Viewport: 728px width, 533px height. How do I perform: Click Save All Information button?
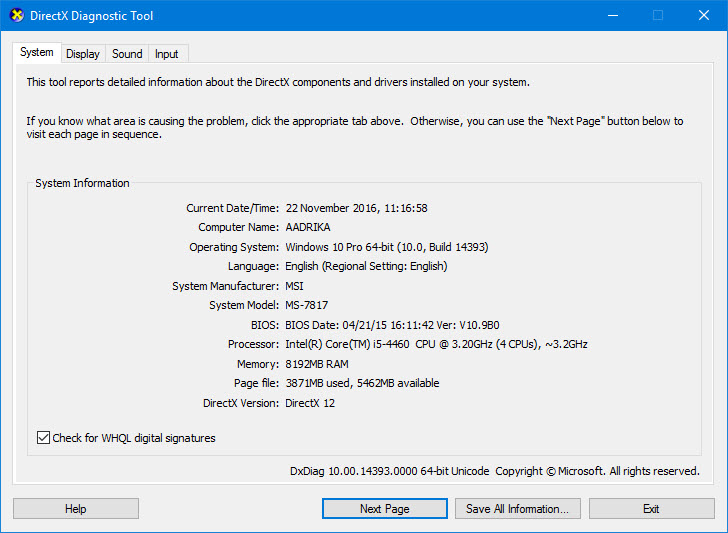(518, 508)
